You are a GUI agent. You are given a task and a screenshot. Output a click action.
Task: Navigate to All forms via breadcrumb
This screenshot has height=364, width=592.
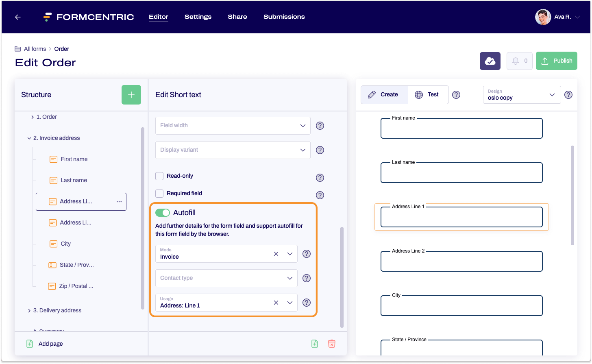coord(35,48)
